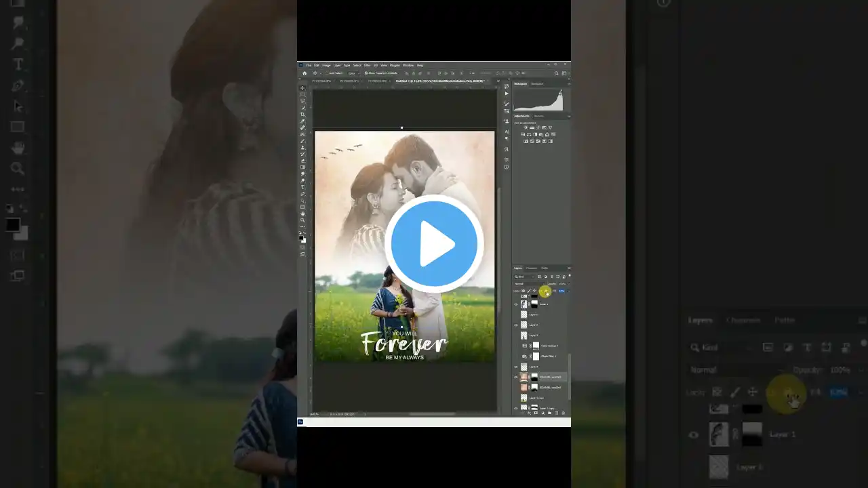Image resolution: width=868 pixels, height=488 pixels.
Task: Click the Add layer mask icon
Action: 536,413
